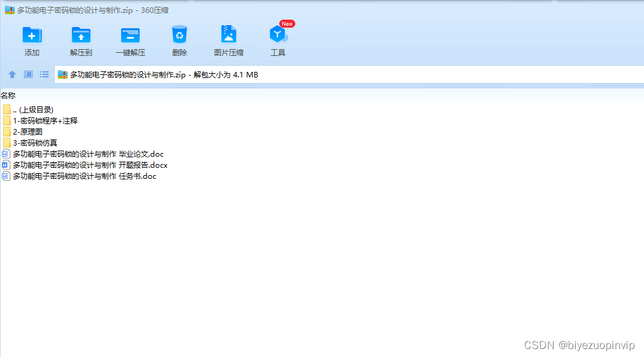Select the .. (上级目录) entry
Image resolution: width=644 pixels, height=357 pixels.
click(33, 109)
